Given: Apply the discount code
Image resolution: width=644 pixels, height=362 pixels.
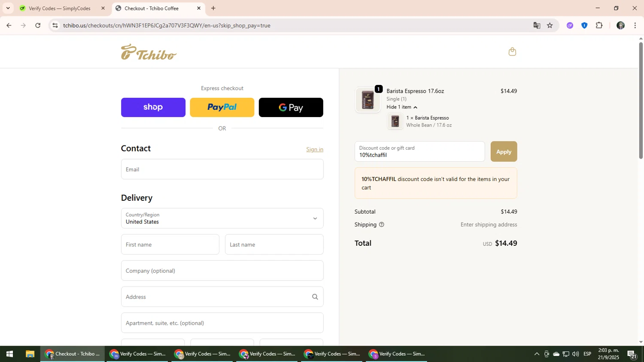Looking at the screenshot, I should click(x=504, y=151).
